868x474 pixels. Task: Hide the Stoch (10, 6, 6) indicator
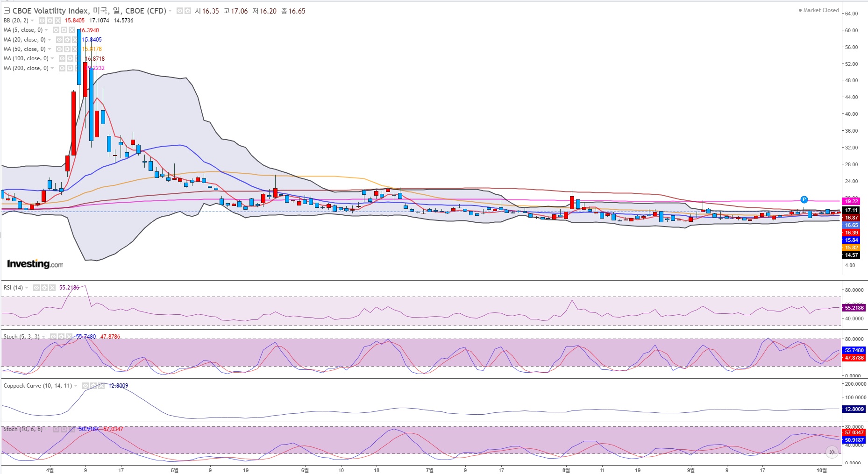click(56, 429)
